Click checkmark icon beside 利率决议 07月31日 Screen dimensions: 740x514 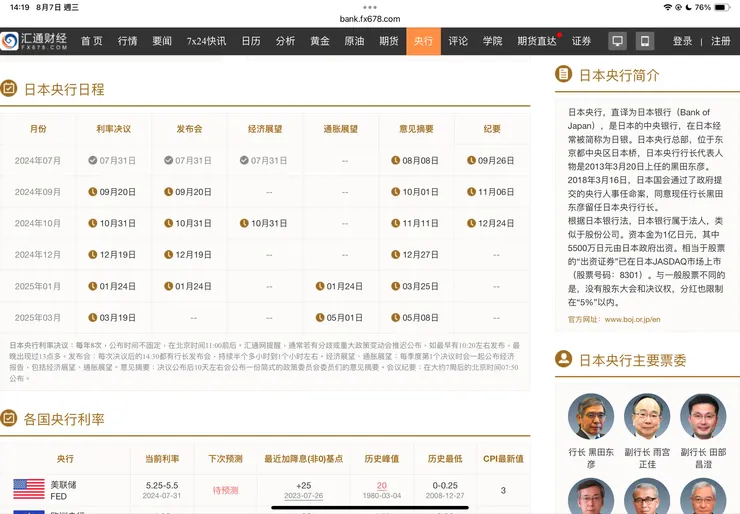(92, 160)
